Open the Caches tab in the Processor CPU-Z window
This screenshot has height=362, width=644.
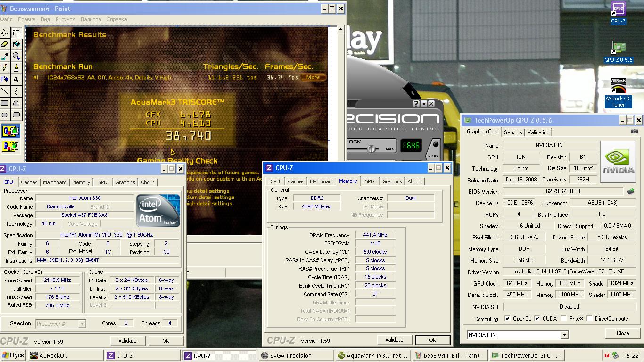pos(29,182)
